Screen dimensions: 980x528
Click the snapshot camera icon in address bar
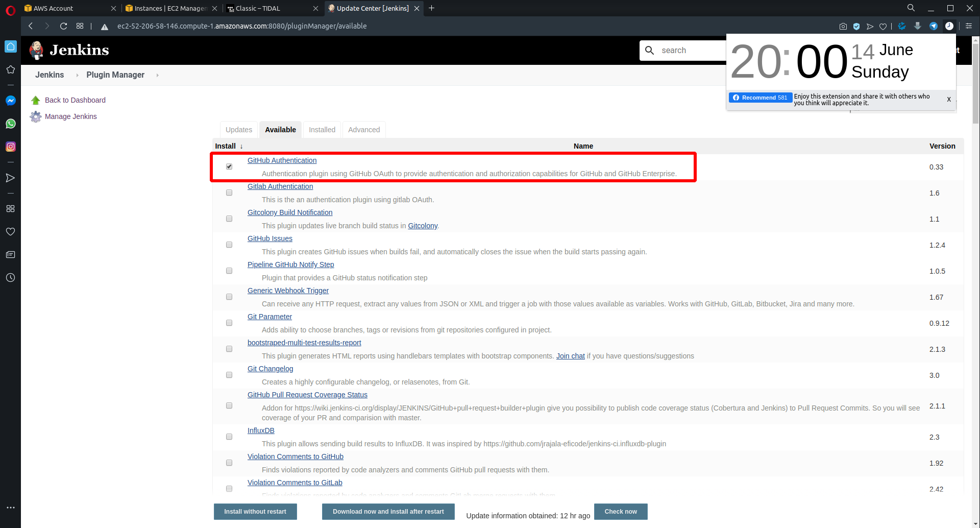843,26
